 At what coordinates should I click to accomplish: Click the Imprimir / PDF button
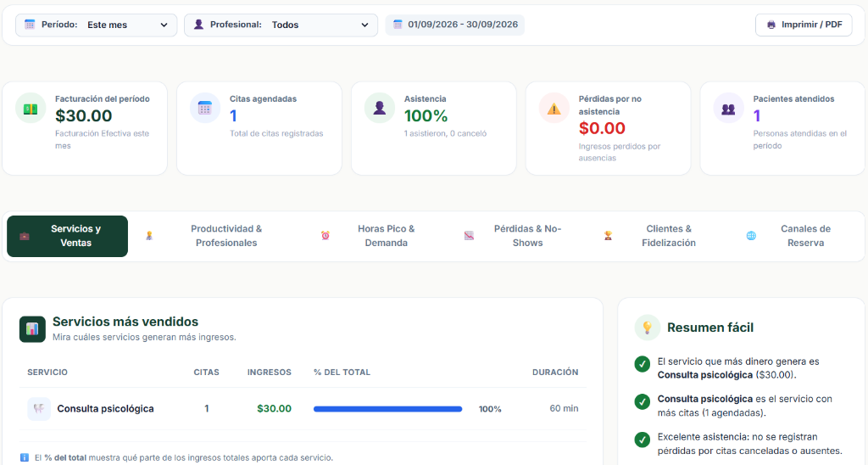point(804,25)
